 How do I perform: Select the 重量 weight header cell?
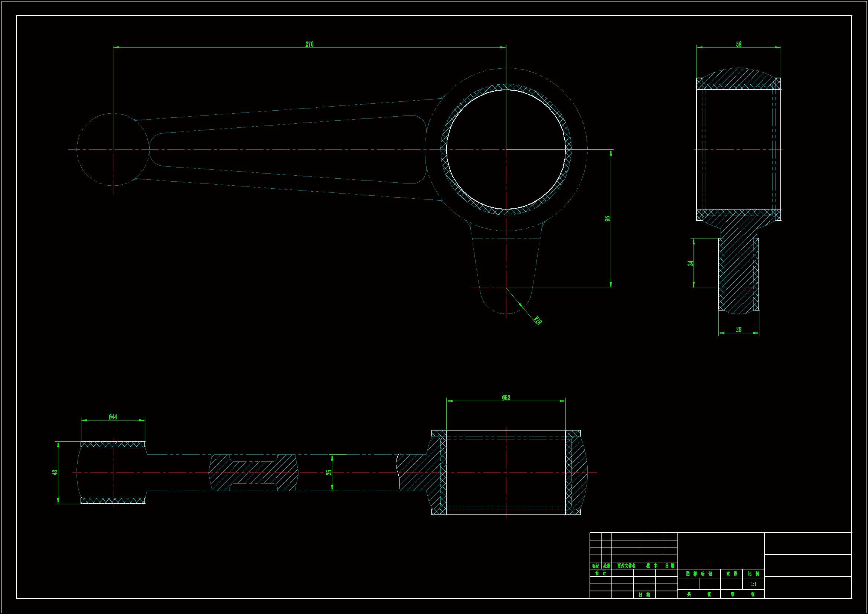click(731, 574)
